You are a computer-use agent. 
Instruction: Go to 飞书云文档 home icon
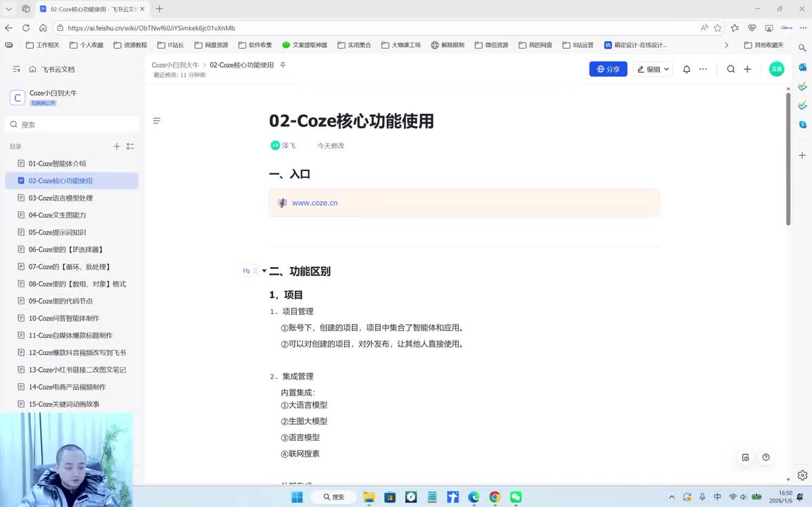[32, 69]
